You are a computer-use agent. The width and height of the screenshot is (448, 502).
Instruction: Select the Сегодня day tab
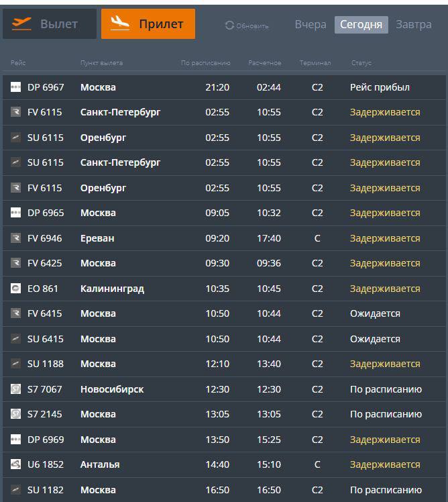361,25
